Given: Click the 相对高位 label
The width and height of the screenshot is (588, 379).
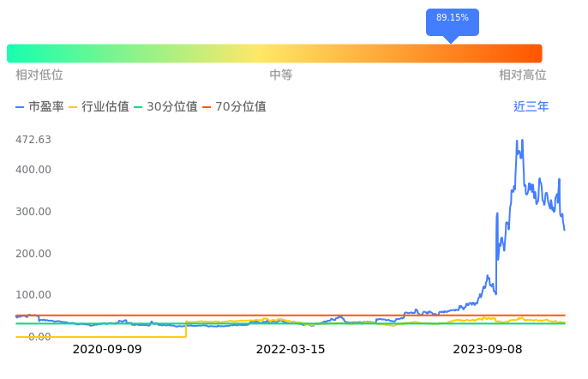Looking at the screenshot, I should click(x=522, y=75).
